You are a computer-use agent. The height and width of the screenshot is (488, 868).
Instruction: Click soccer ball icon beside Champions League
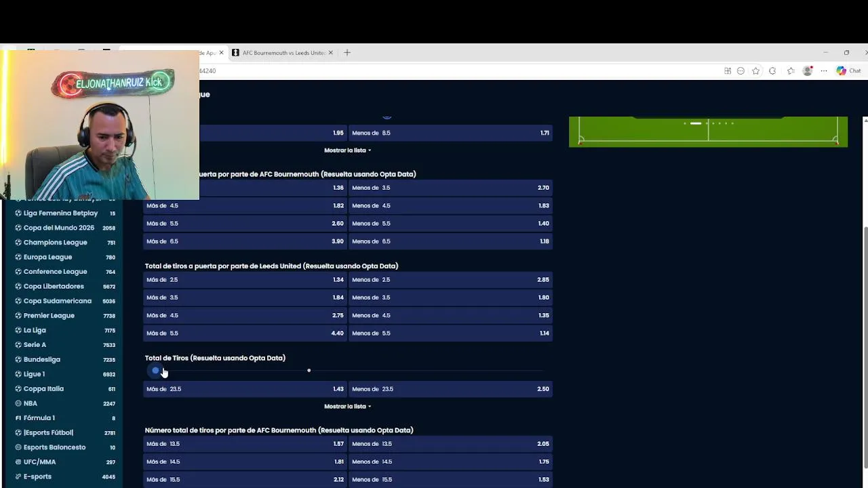click(x=18, y=243)
